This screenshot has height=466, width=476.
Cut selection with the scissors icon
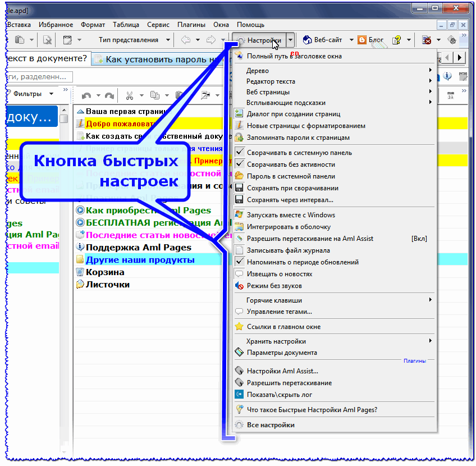(130, 95)
